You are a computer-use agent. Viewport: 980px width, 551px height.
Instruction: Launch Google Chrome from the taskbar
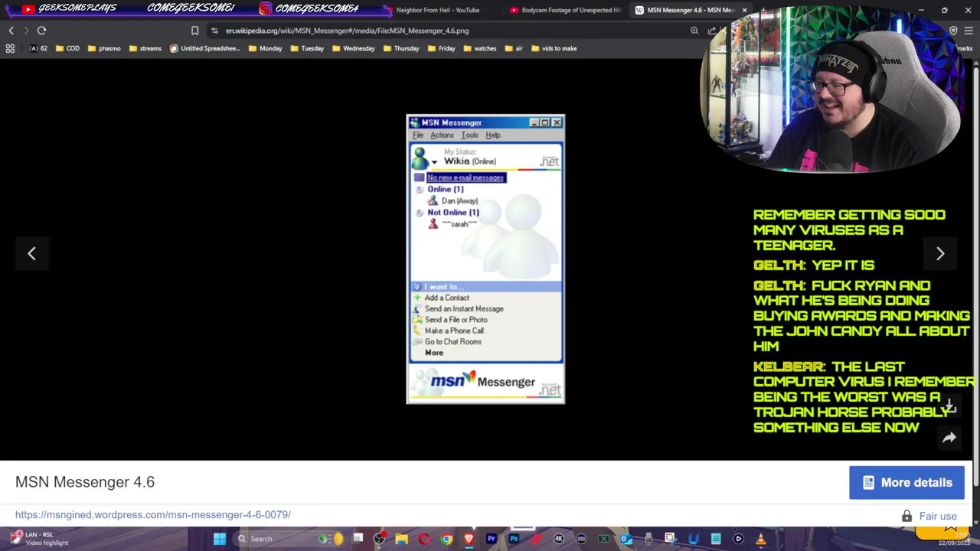pos(446,539)
